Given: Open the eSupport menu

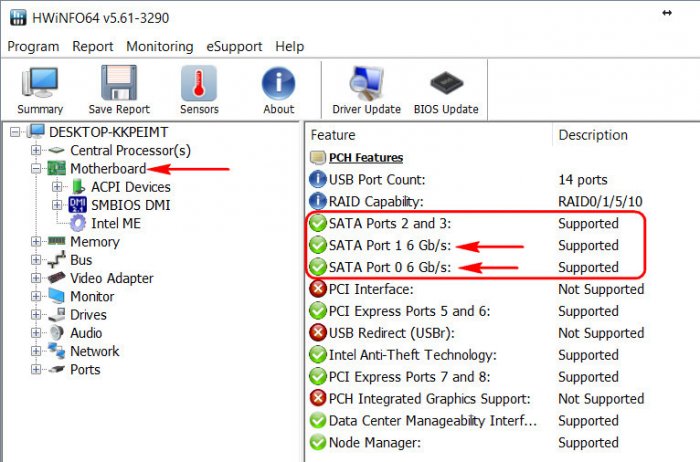Looking at the screenshot, I should [x=234, y=46].
